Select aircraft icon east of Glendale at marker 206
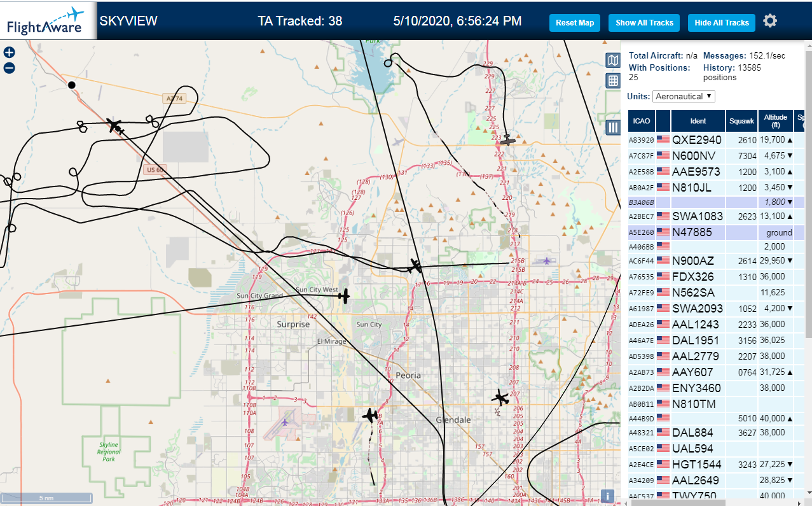The image size is (812, 506). 501,398
